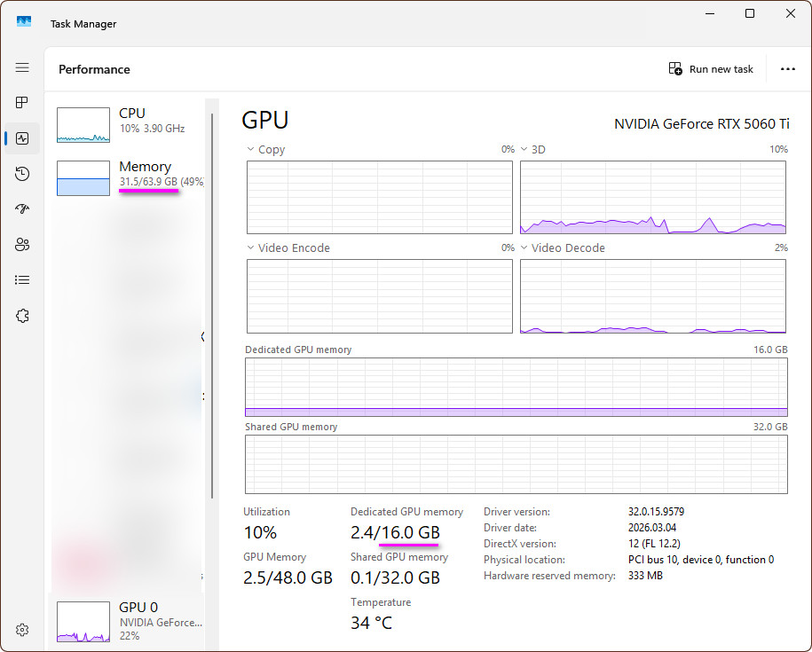The width and height of the screenshot is (812, 652).
Task: Maximize the Task Manager window
Action: point(749,14)
